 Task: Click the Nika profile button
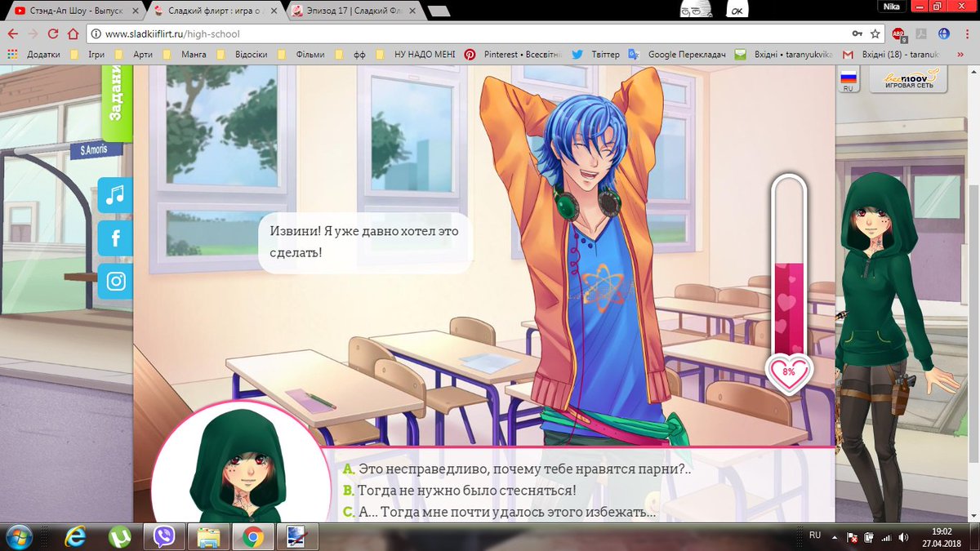(x=890, y=6)
